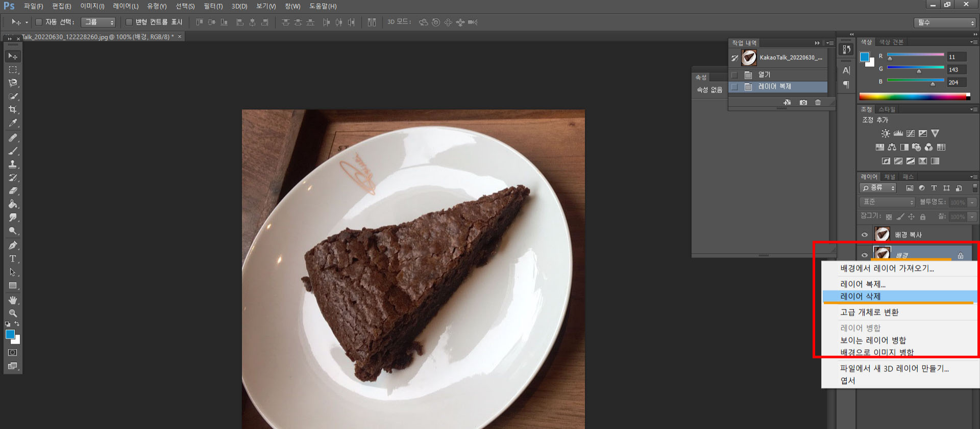Viewport: 980px width, 429px height.
Task: Select the Brush tool
Action: click(13, 151)
